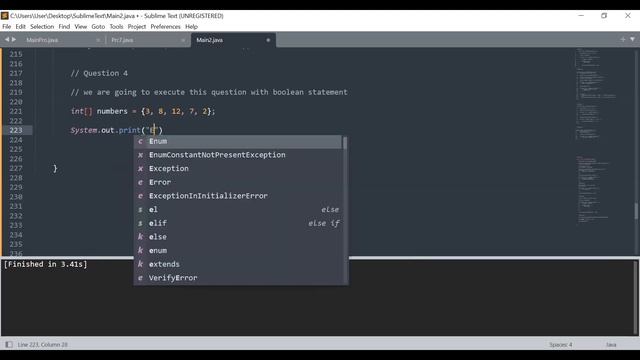Choose Exception autocomplete suggestion

[x=238, y=169]
